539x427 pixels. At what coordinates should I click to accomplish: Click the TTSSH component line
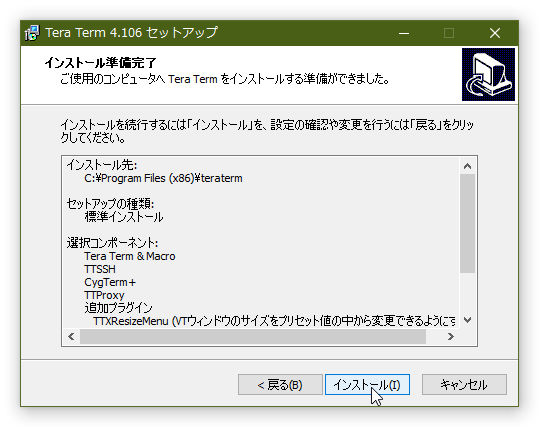pos(100,269)
